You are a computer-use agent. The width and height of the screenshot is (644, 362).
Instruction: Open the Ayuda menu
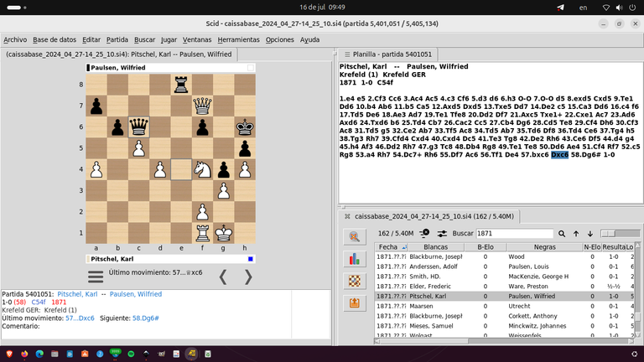pyautogui.click(x=309, y=40)
